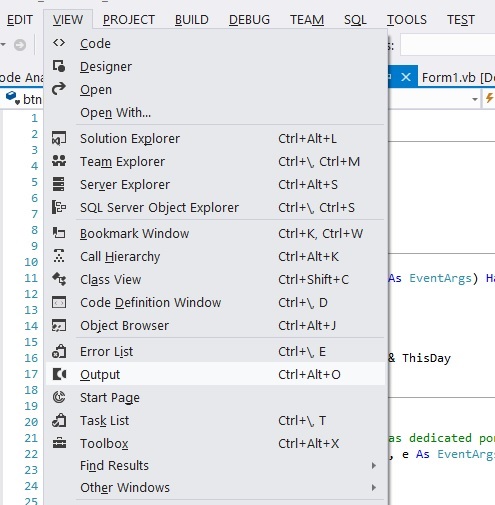Select Toolbox menu entry
The width and height of the screenshot is (495, 505).
(216, 443)
